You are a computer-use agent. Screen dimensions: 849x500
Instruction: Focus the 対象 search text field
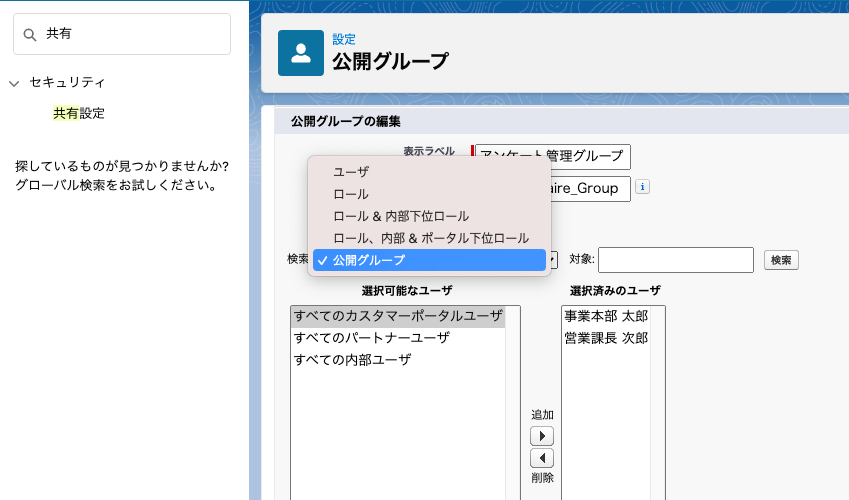(x=675, y=260)
